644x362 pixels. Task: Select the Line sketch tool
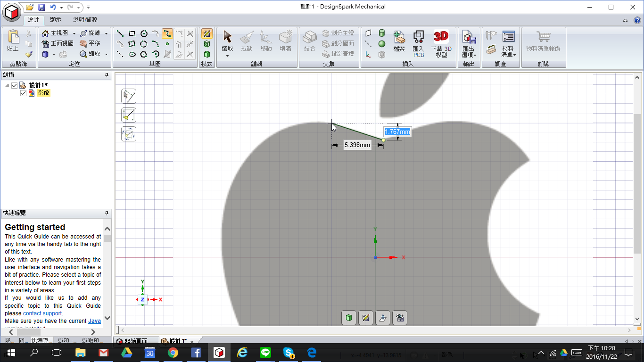point(120,33)
